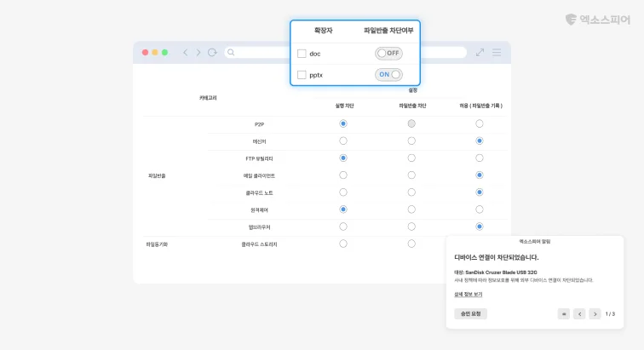The image size is (644, 350).
Task: Click the 파일반출 차단여부 header in popup
Action: coord(388,31)
